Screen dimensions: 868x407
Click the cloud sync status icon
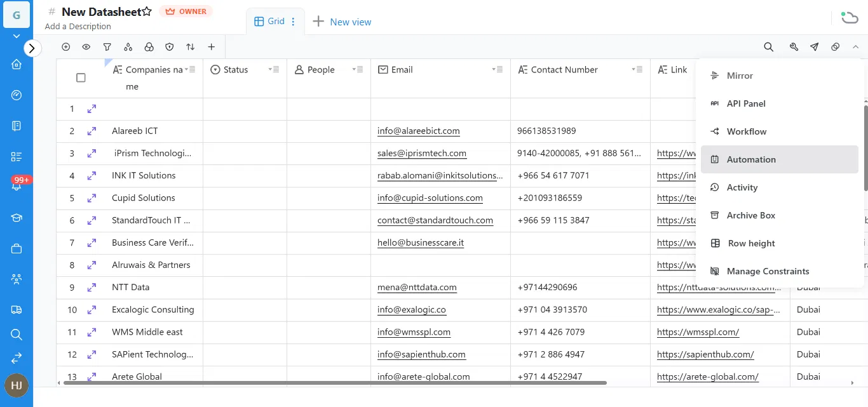(849, 17)
